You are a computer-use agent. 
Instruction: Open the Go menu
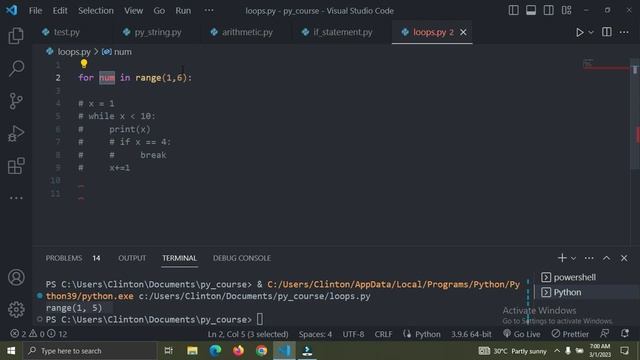click(159, 11)
